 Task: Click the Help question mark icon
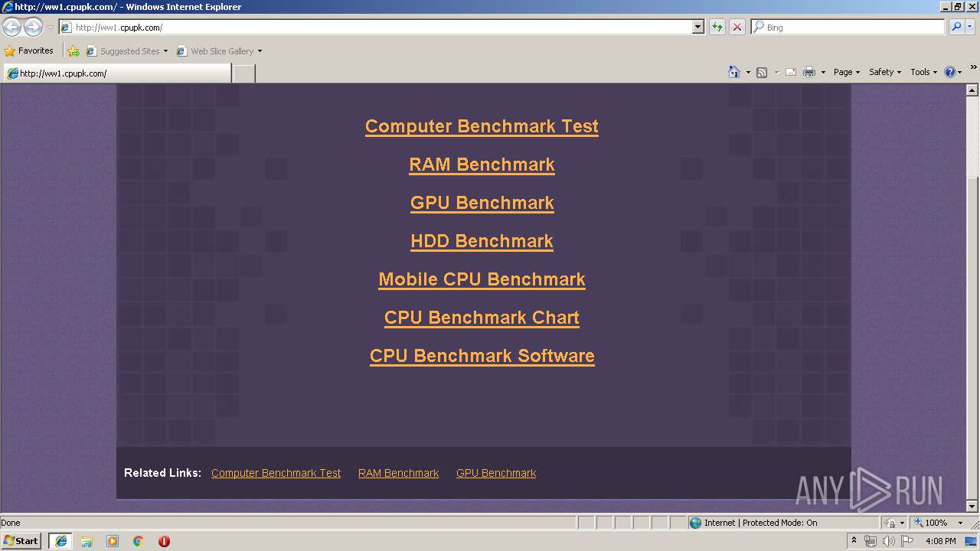tap(950, 72)
